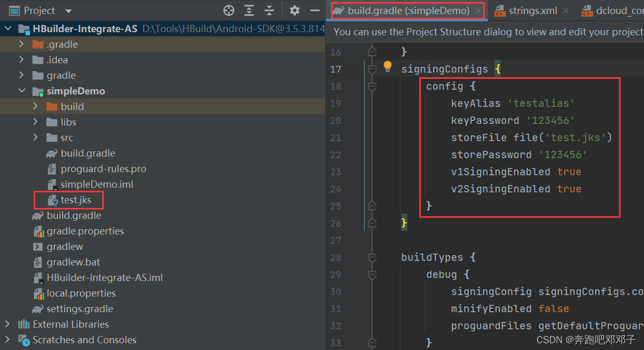Viewport: 644px width, 350px height.
Task: Select the .idea folder icon
Action: coord(37,60)
